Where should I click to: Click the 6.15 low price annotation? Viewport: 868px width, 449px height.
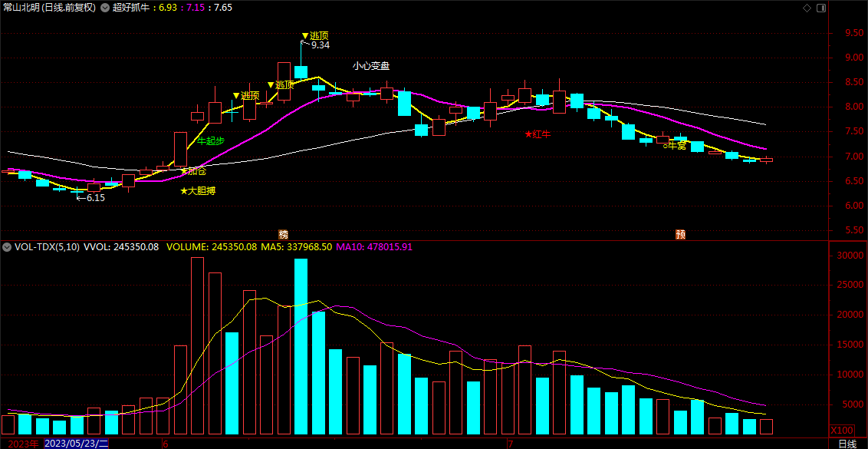point(95,197)
